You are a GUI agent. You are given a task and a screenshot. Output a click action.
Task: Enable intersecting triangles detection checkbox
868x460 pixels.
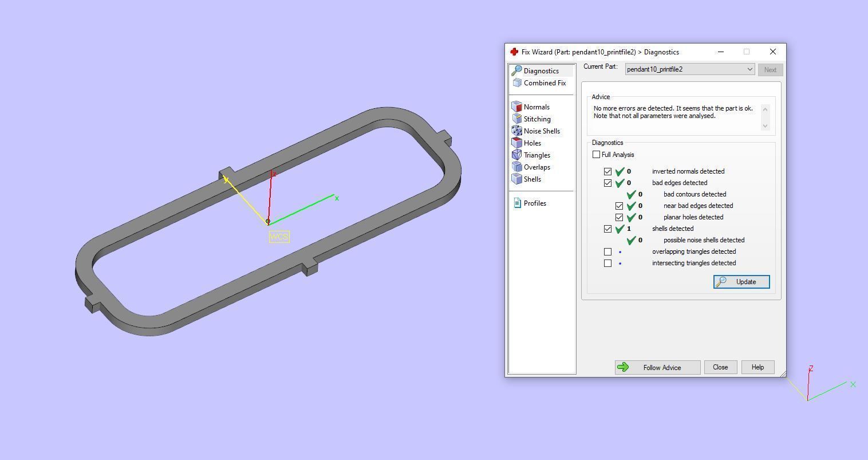(607, 263)
